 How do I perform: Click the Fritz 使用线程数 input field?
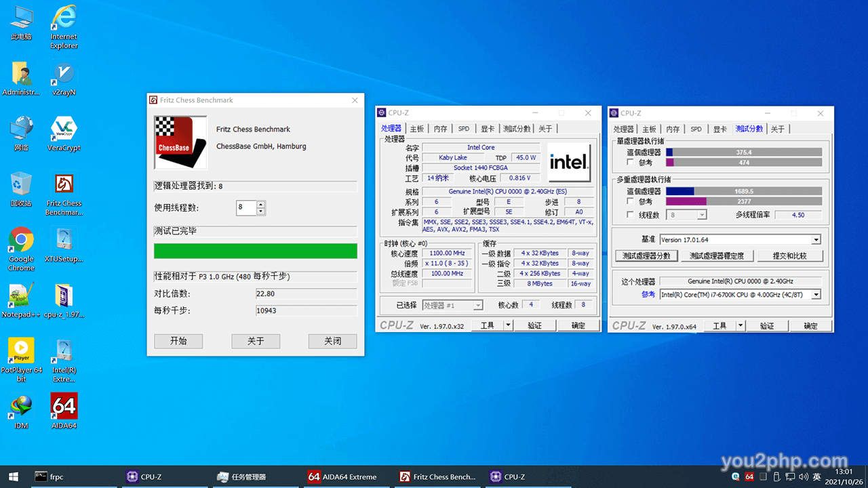click(246, 208)
